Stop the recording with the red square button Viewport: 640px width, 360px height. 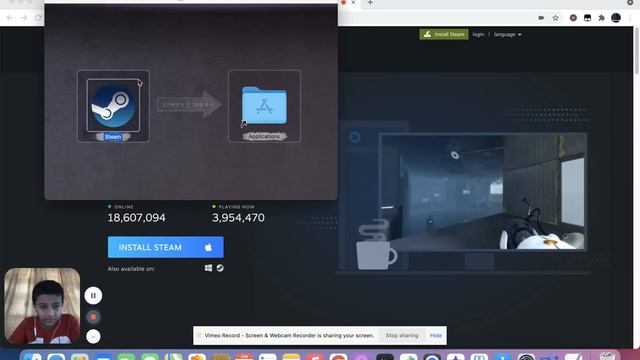click(x=93, y=317)
